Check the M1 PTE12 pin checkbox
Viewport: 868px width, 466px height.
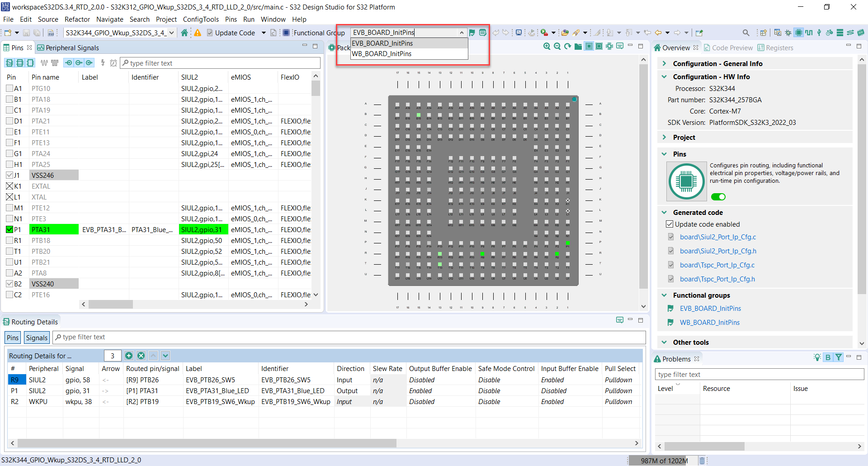pyautogui.click(x=9, y=208)
